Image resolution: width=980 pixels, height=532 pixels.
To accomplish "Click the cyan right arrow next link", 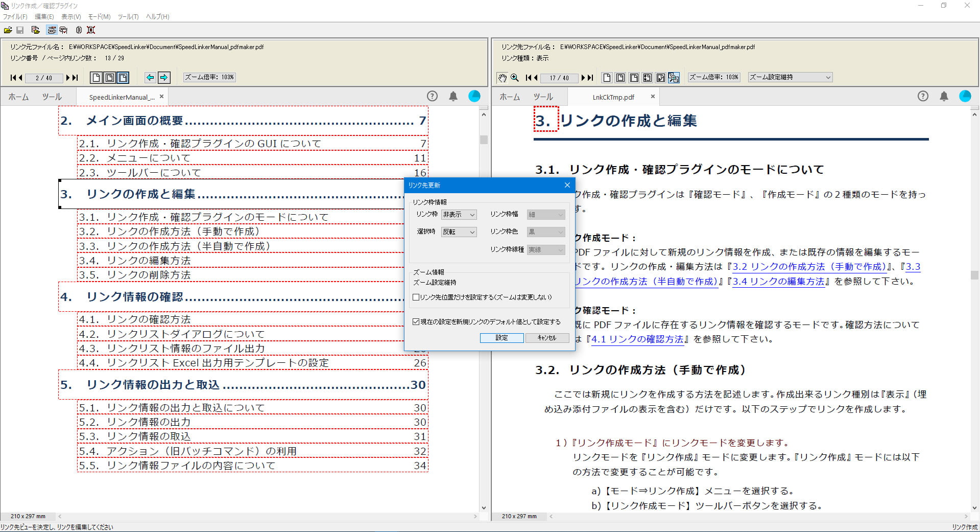I will 163,78.
